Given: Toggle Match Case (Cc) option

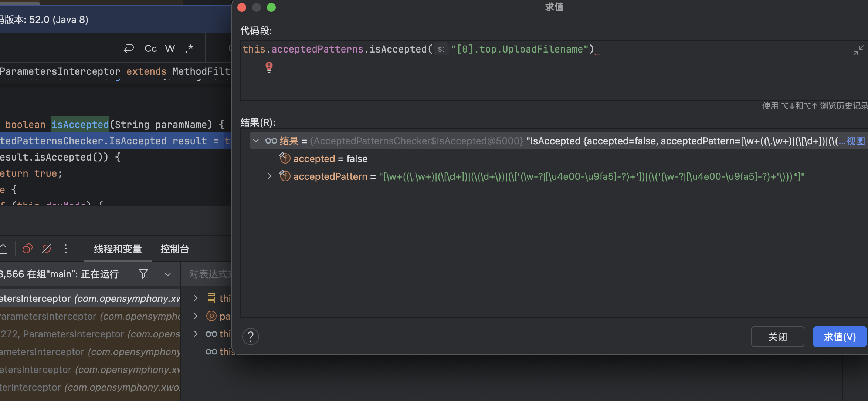Looking at the screenshot, I should coord(150,48).
